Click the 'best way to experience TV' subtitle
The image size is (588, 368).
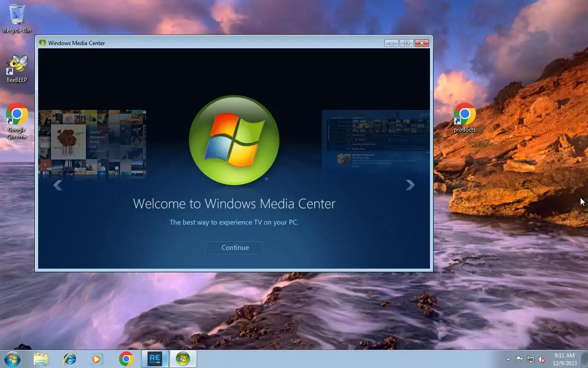point(234,222)
